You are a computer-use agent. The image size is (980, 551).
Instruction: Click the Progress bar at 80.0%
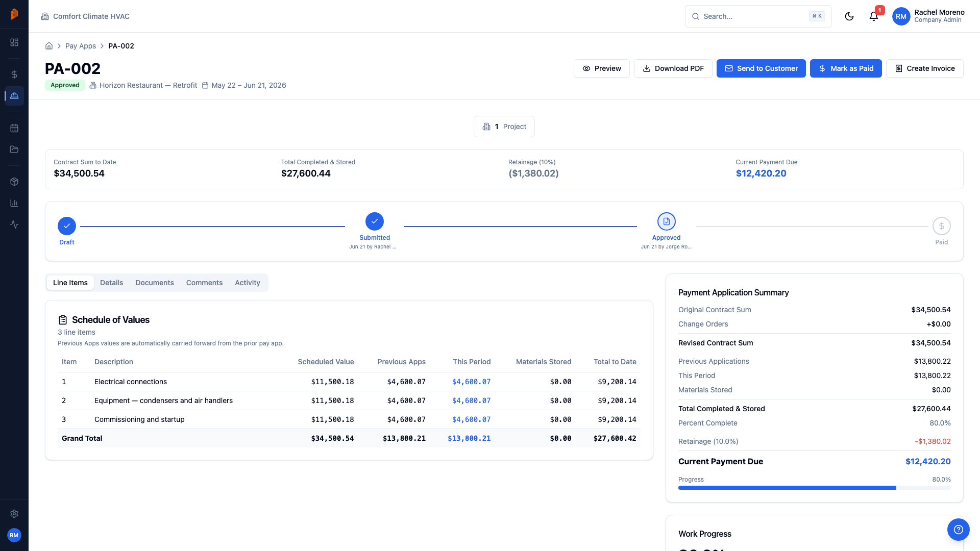pos(814,488)
